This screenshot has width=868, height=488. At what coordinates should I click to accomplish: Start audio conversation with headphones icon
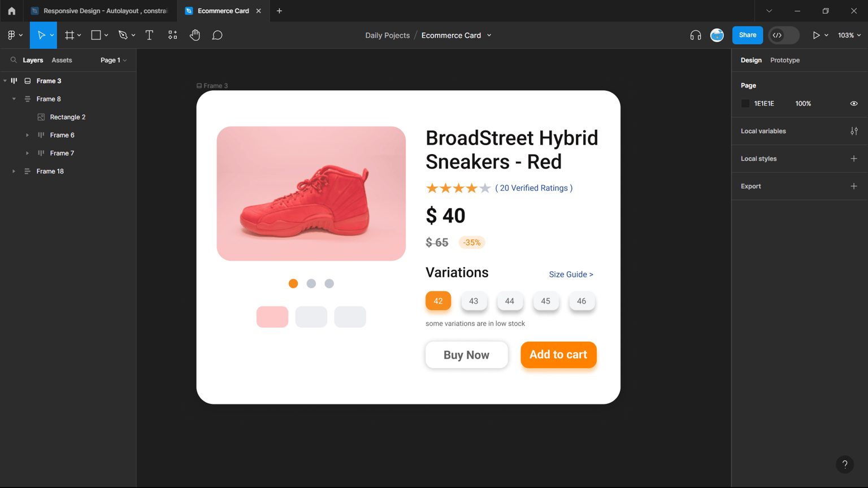tap(696, 35)
